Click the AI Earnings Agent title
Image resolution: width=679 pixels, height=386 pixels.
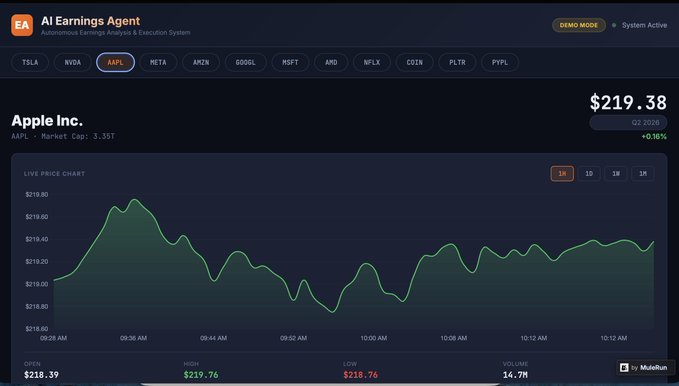coord(91,21)
